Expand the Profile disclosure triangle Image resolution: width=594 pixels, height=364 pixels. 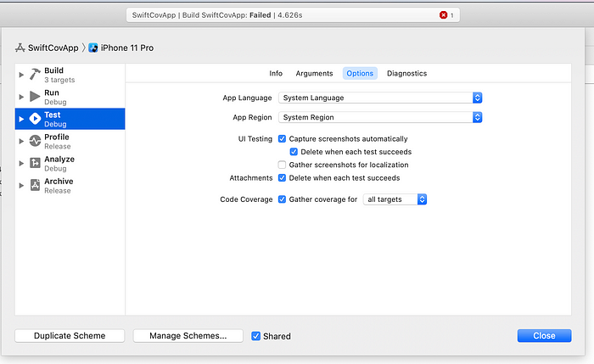21,142
